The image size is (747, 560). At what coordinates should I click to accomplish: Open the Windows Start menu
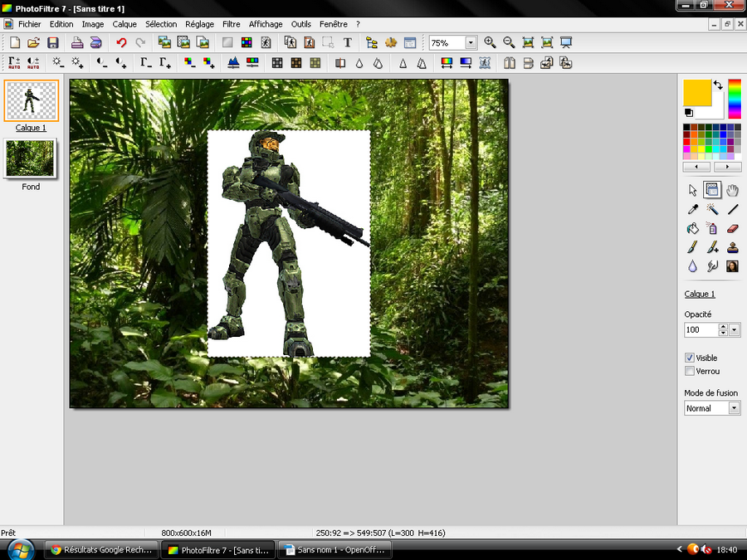[20, 549]
